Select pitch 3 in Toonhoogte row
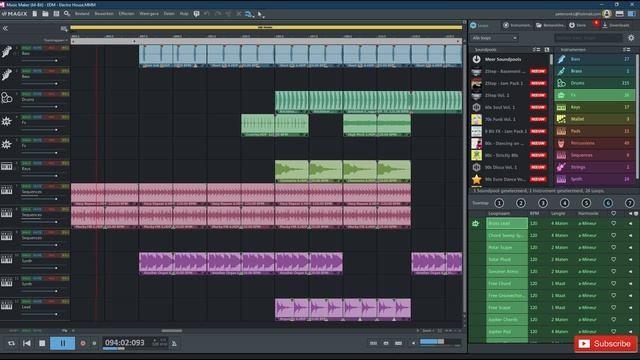The height and width of the screenshot is (360, 640). 542,203
